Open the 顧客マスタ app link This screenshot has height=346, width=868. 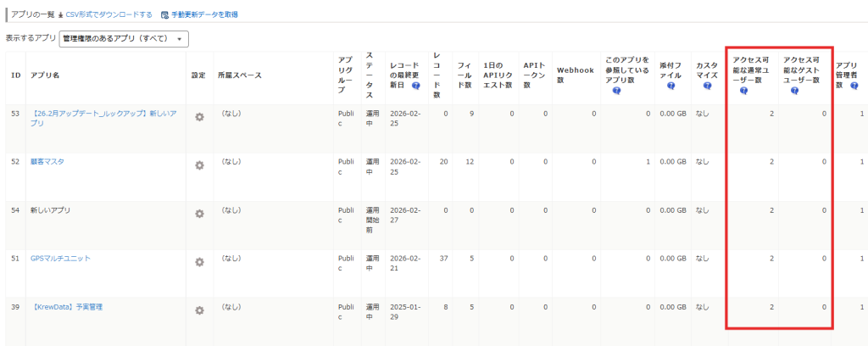click(x=47, y=161)
